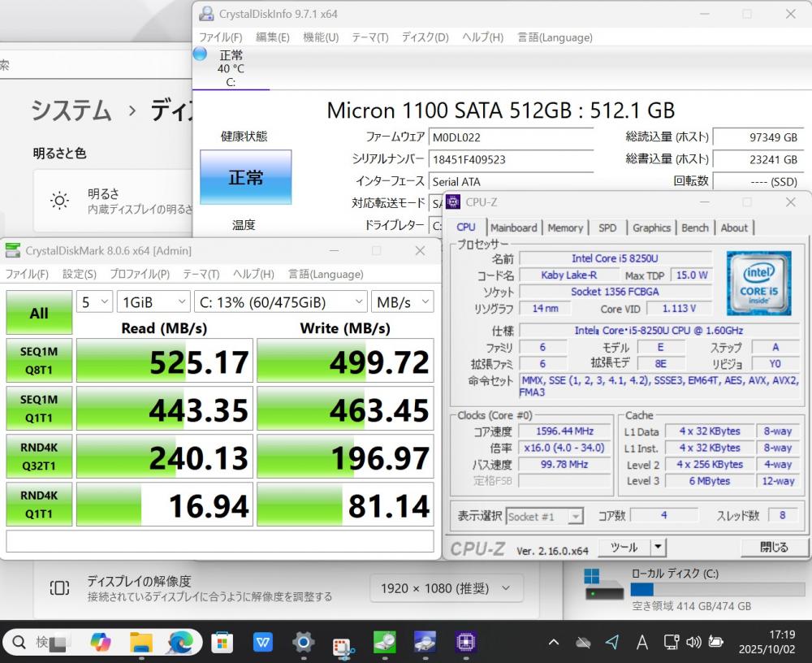This screenshot has width=812, height=663.
Task: Open File Explorer from the taskbar
Action: click(x=141, y=643)
